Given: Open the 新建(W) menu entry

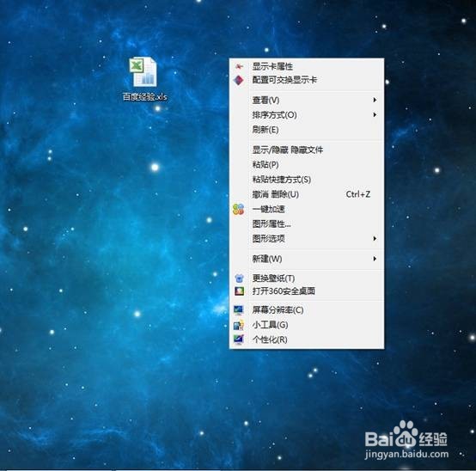Looking at the screenshot, I should coord(307,259).
